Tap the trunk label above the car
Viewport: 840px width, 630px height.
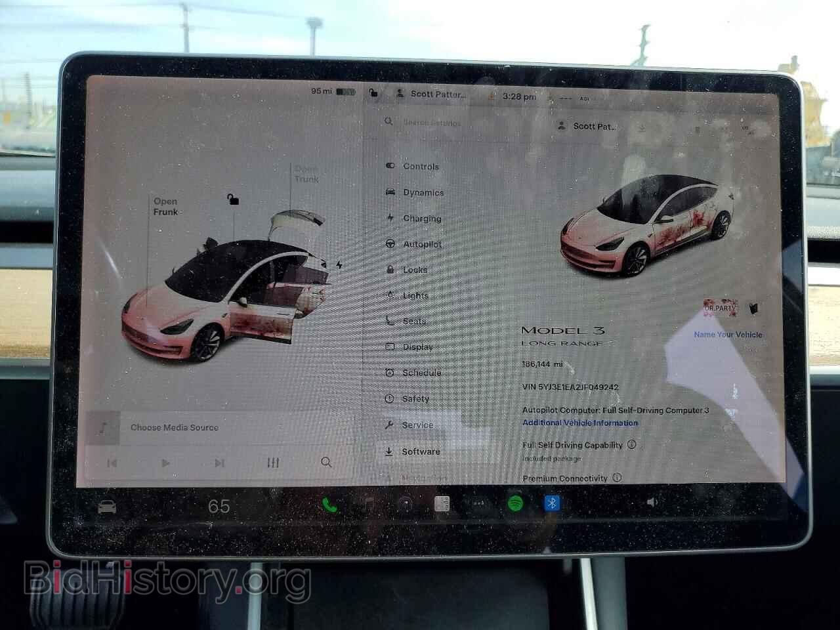point(306,174)
